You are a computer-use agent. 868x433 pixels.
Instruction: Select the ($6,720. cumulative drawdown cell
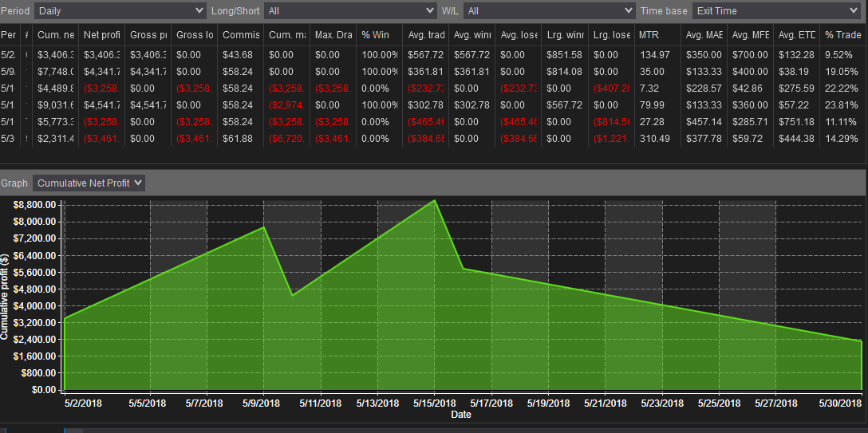point(286,138)
